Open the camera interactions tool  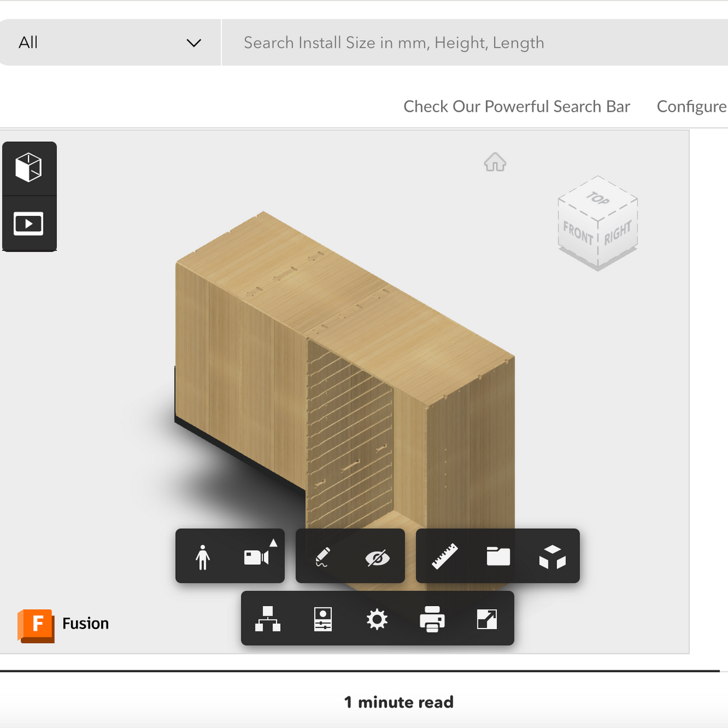[x=257, y=556]
